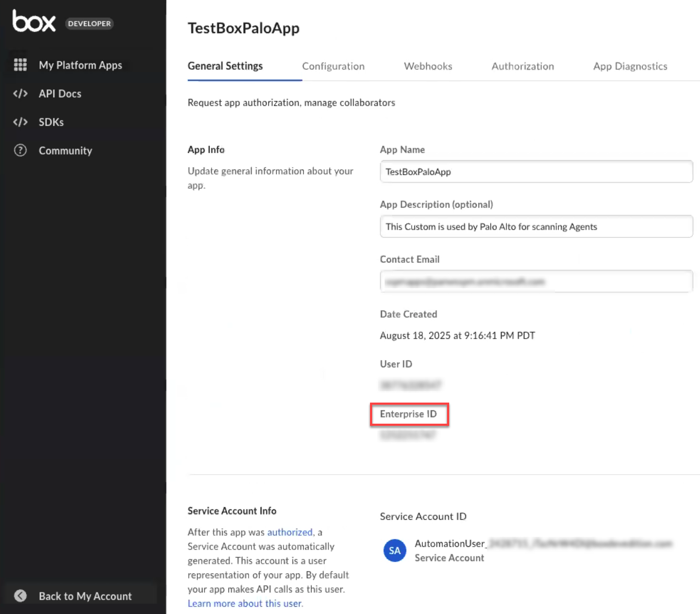Click the App Name input field
The width and height of the screenshot is (700, 614).
[536, 172]
